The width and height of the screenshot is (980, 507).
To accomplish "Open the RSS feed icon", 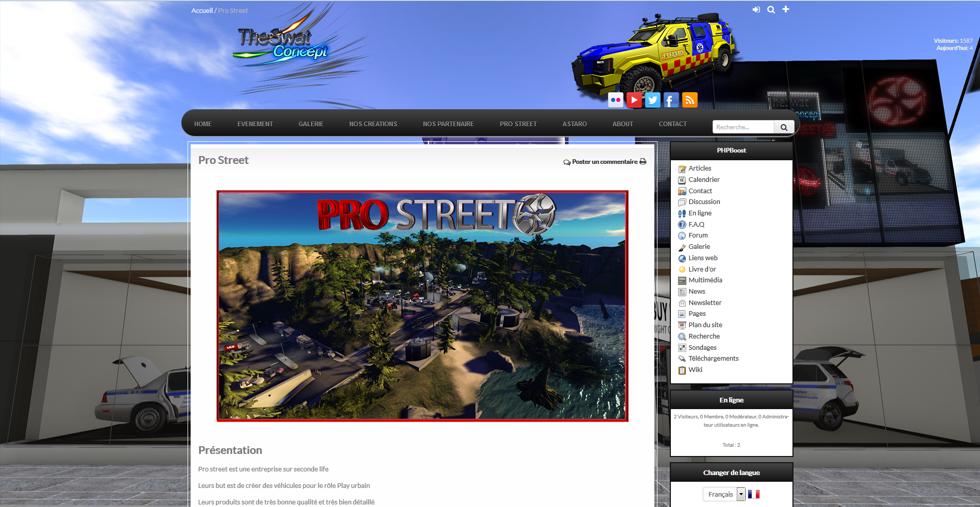I will (689, 100).
